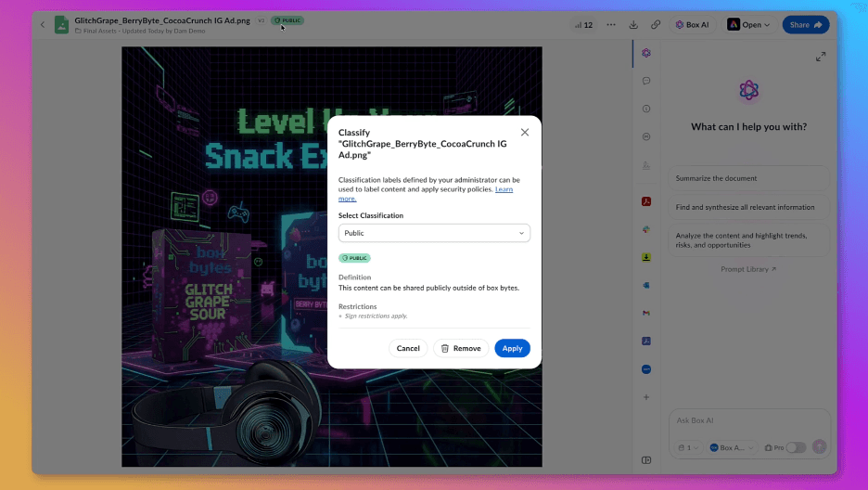
Task: Launch the Adobe Acrobat integration
Action: coord(646,201)
